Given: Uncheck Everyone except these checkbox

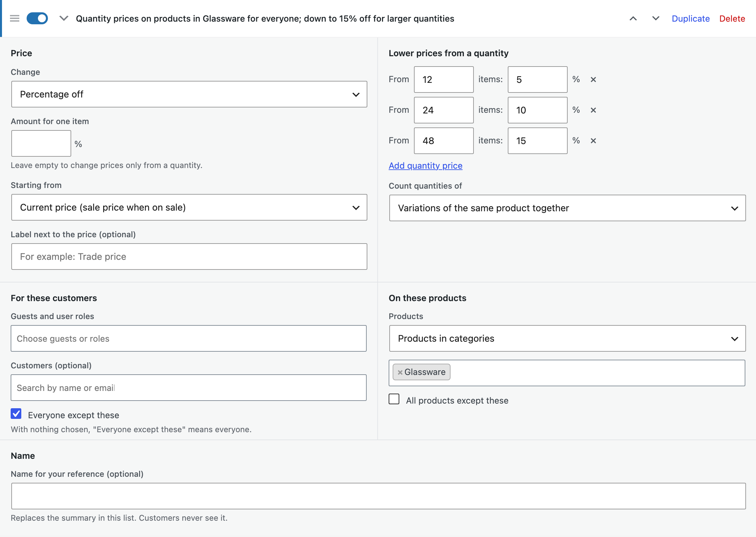Looking at the screenshot, I should click(16, 414).
